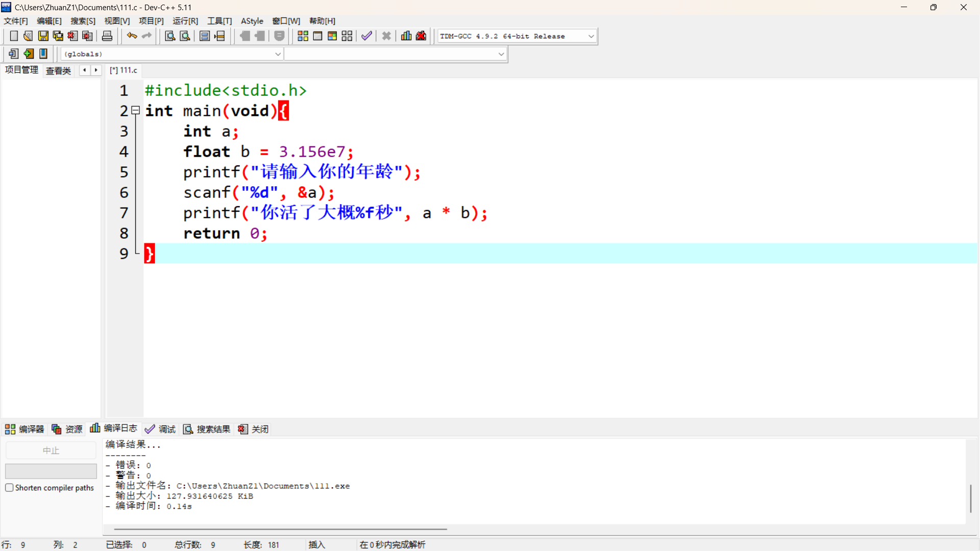Click the Syntax check checkmark icon
Image resolution: width=980 pixels, height=551 pixels.
(366, 36)
